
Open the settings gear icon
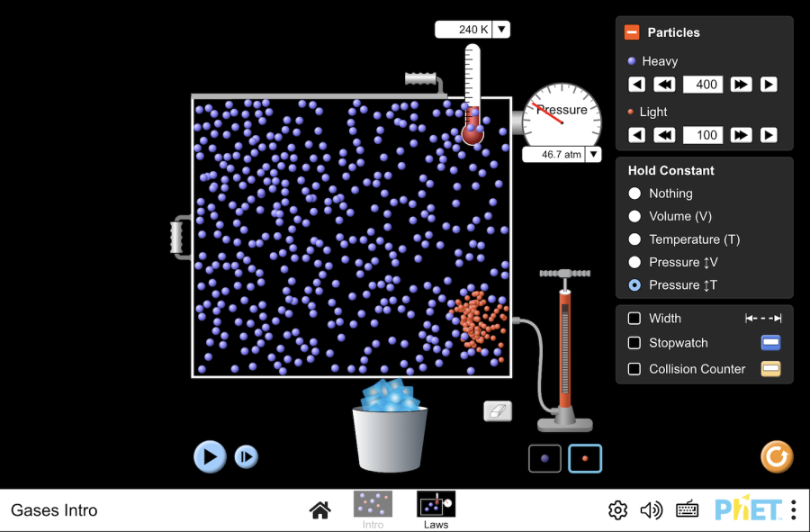click(x=617, y=510)
